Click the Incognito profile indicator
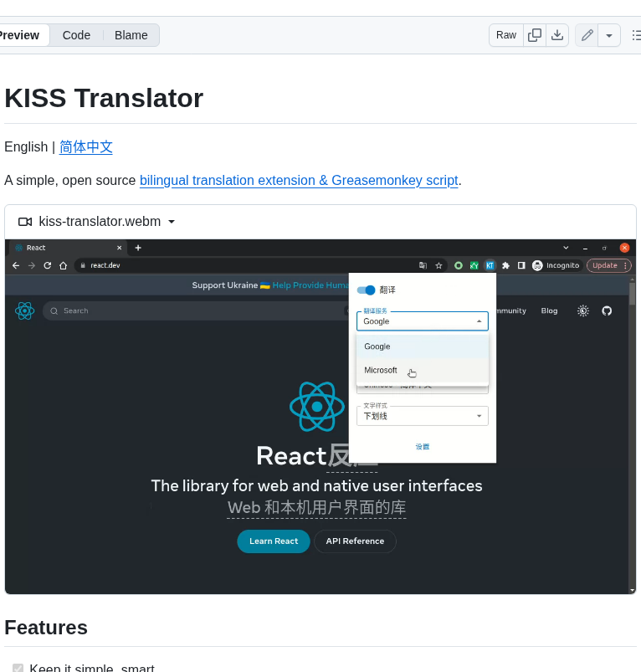The image size is (641, 672). click(x=556, y=266)
